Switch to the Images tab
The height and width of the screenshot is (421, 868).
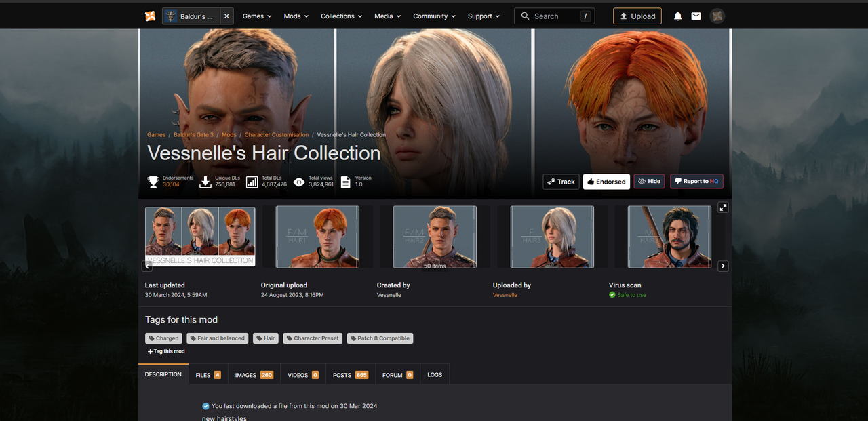[x=254, y=374]
